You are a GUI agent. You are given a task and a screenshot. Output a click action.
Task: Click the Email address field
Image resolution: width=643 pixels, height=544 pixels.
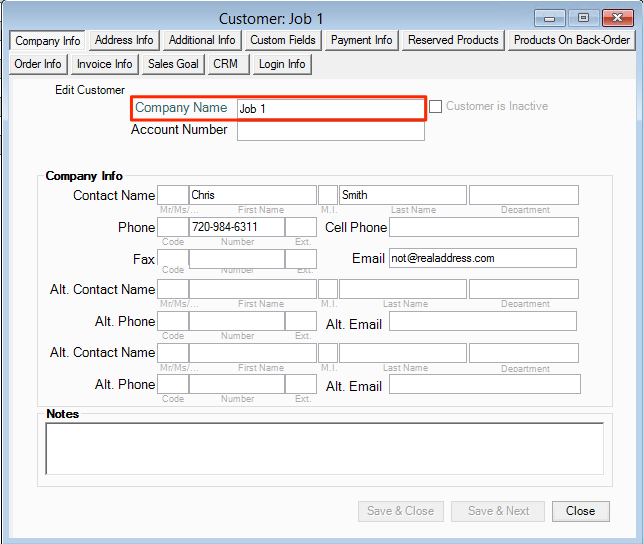tap(482, 258)
